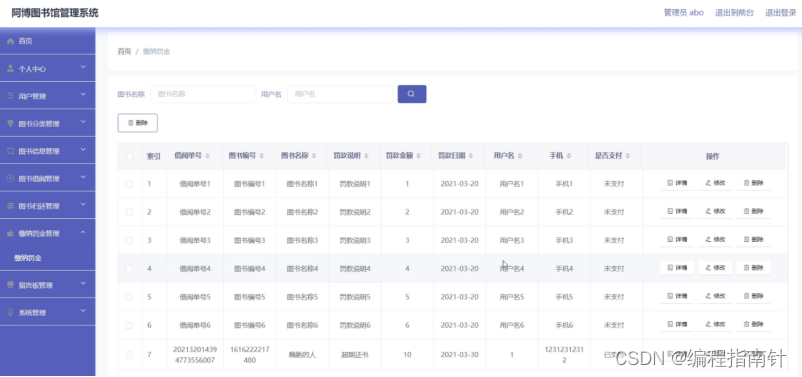Click the list icon beside 图书归还管理
Image resolution: width=802 pixels, height=377 pixels.
10,206
